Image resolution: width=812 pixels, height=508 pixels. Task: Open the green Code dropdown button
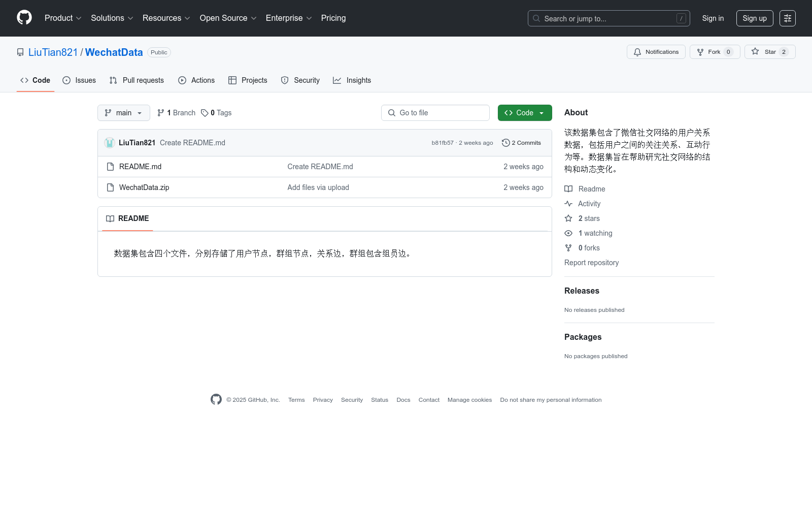tap(525, 113)
